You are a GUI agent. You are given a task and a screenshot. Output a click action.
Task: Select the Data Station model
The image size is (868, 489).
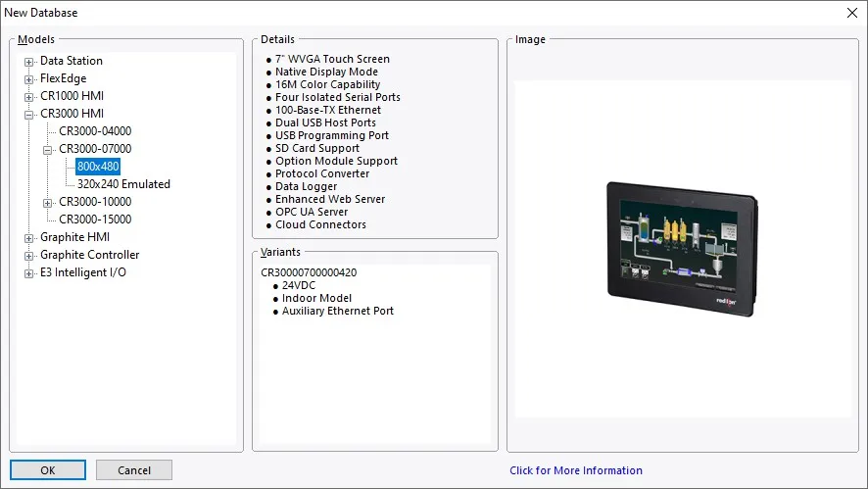(x=72, y=61)
